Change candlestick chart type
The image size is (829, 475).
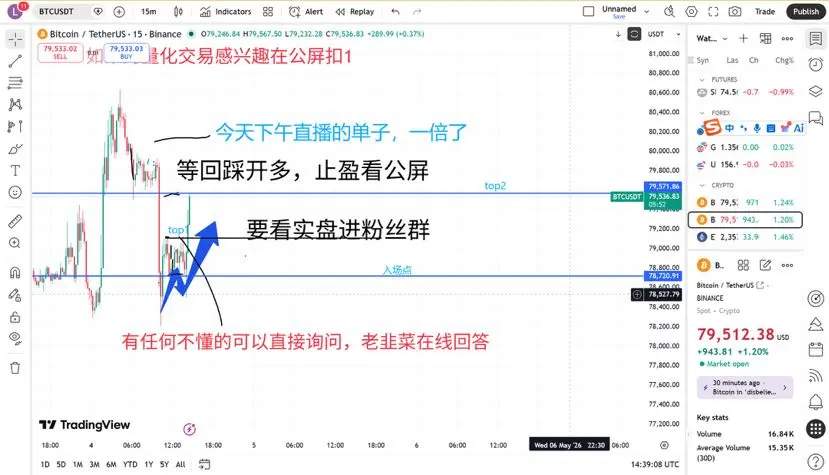click(x=178, y=12)
